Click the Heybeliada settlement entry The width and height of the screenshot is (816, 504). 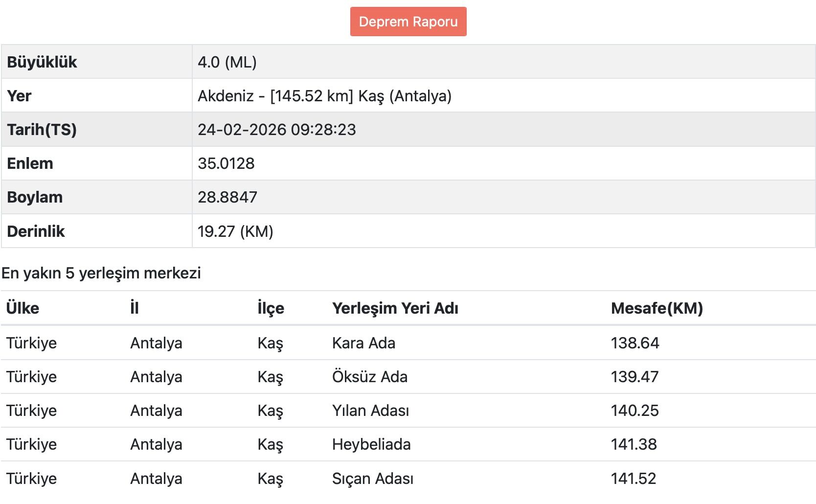click(x=371, y=444)
